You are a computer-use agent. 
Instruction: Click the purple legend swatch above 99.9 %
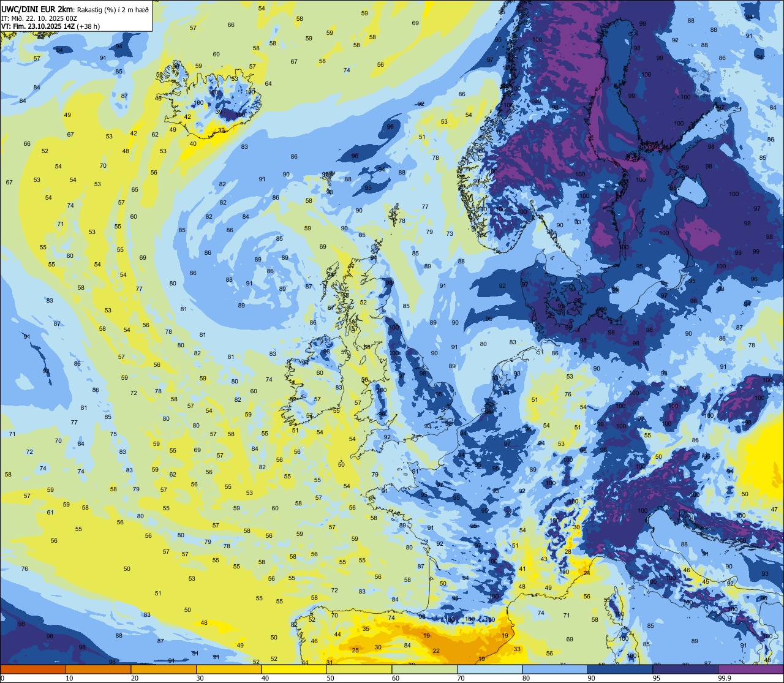pyautogui.click(x=750, y=670)
